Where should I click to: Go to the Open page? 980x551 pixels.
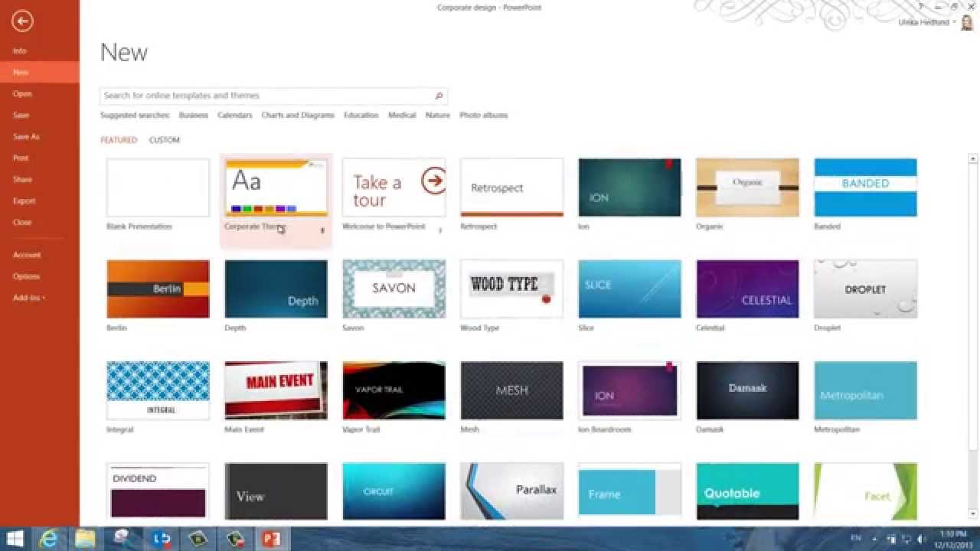pos(22,93)
